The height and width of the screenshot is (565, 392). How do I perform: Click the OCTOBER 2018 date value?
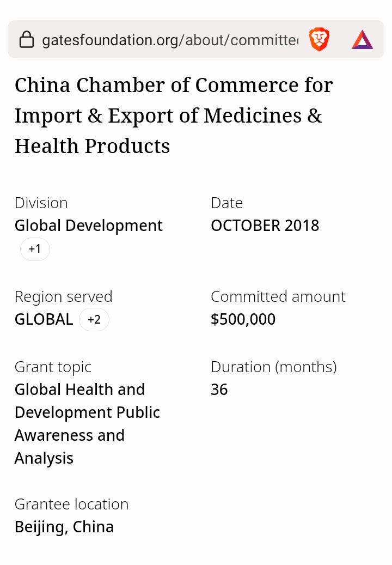pos(265,226)
